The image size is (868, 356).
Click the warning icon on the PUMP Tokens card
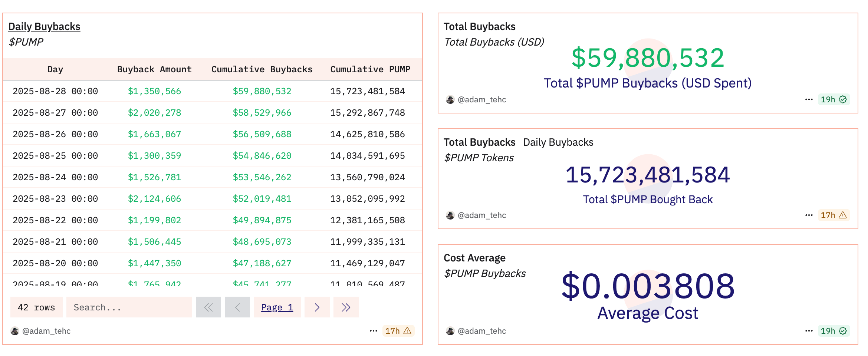[x=843, y=215]
